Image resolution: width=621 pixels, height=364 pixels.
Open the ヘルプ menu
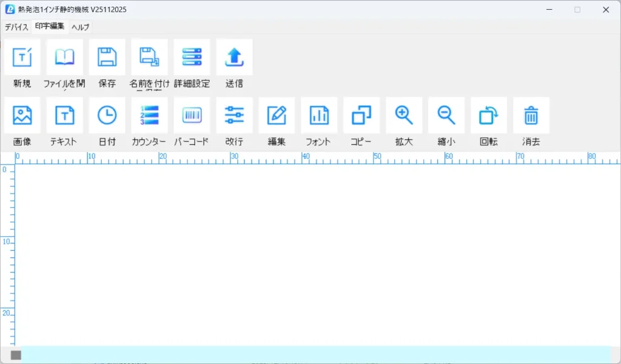tap(79, 27)
